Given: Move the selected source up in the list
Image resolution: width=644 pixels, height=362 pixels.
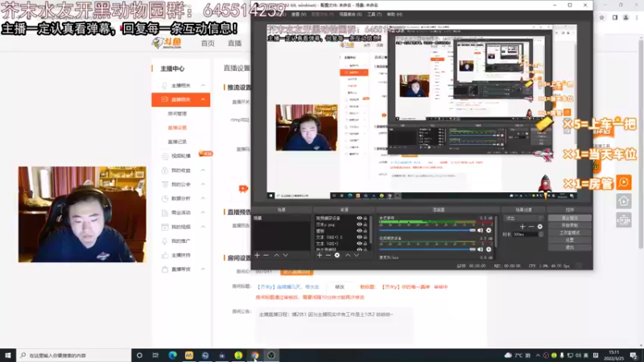Looking at the screenshot, I should (348, 255).
